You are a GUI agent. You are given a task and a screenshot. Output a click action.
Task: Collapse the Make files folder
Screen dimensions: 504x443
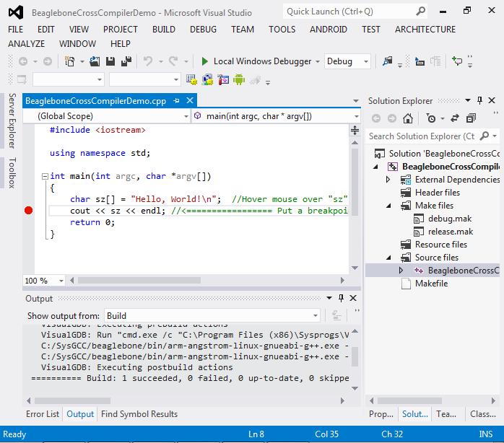[x=388, y=206]
